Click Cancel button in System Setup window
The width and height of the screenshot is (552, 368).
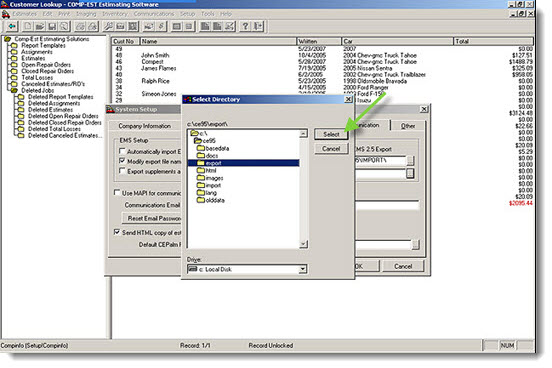(x=403, y=266)
